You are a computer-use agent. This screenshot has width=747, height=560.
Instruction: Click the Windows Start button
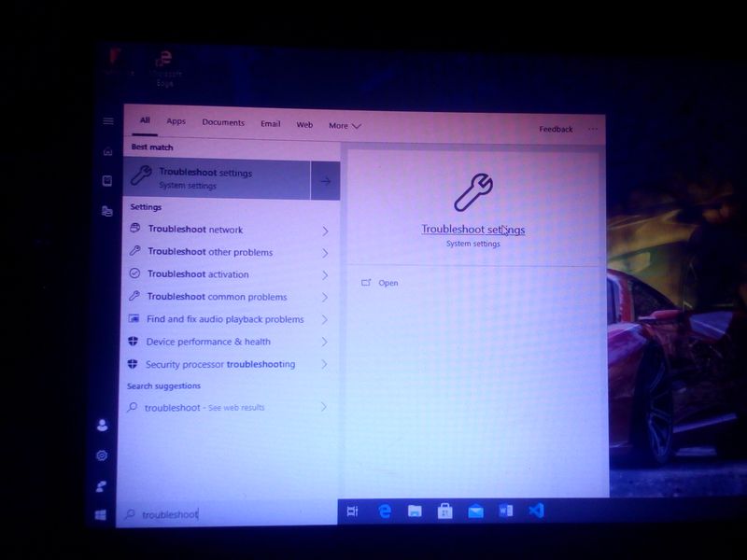101,514
